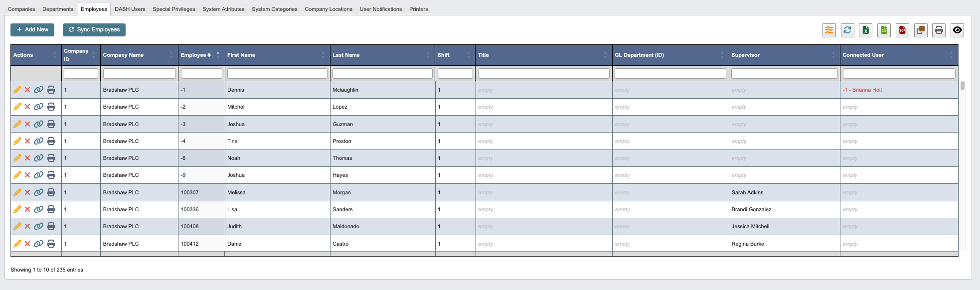Sort by the Employee # column header
Screen dimensions: 980x290
point(201,55)
